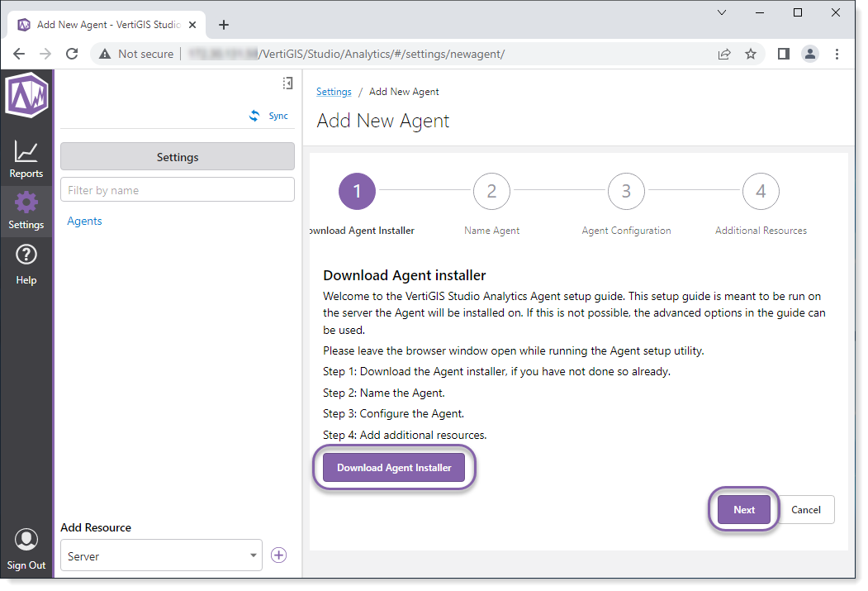The image size is (868, 591).
Task: Open the browser three-dot menu
Action: 837,54
